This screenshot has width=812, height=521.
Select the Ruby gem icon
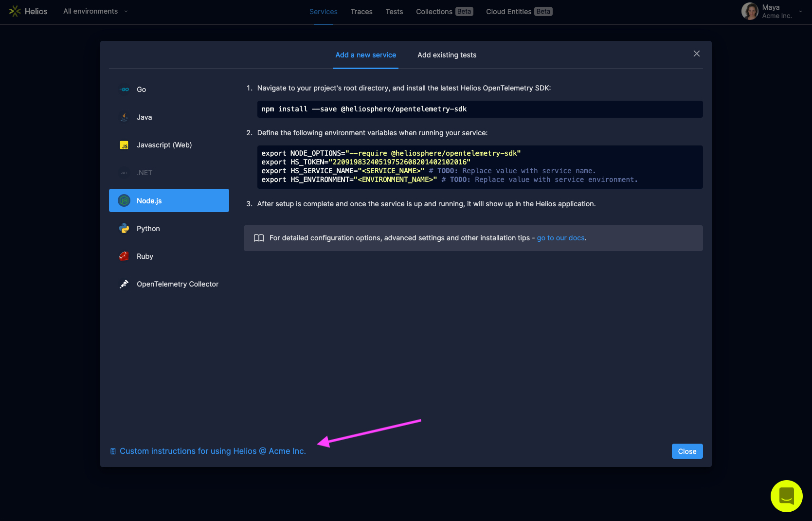point(125,256)
